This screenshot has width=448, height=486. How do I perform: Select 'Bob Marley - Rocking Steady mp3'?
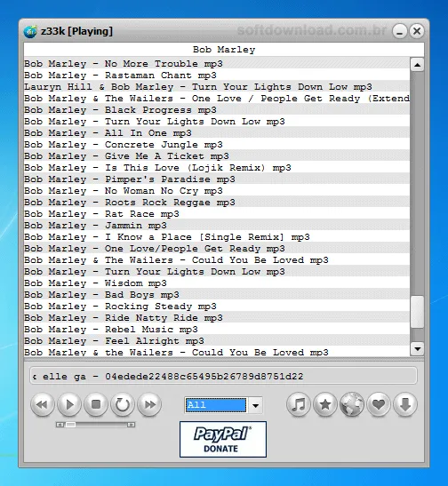pyautogui.click(x=217, y=307)
